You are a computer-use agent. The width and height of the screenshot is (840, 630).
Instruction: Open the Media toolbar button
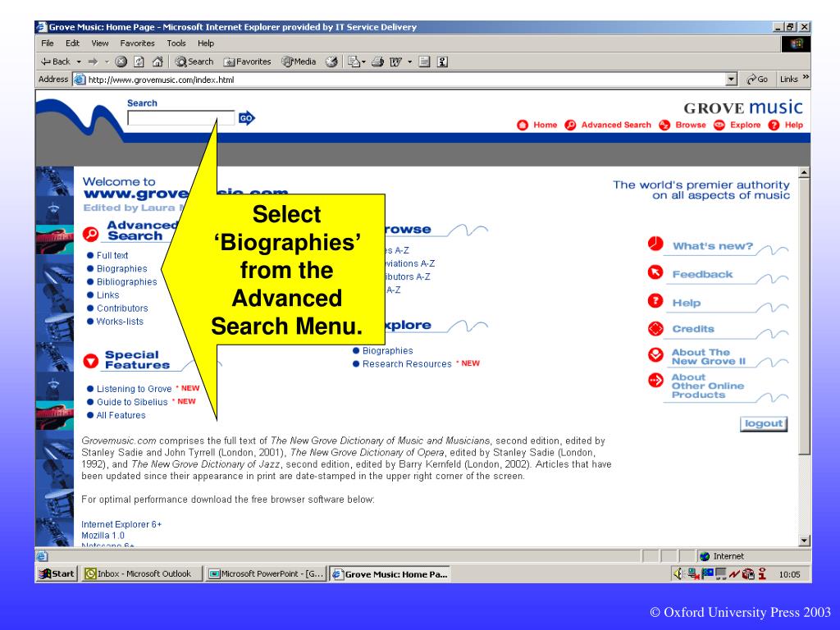point(299,62)
